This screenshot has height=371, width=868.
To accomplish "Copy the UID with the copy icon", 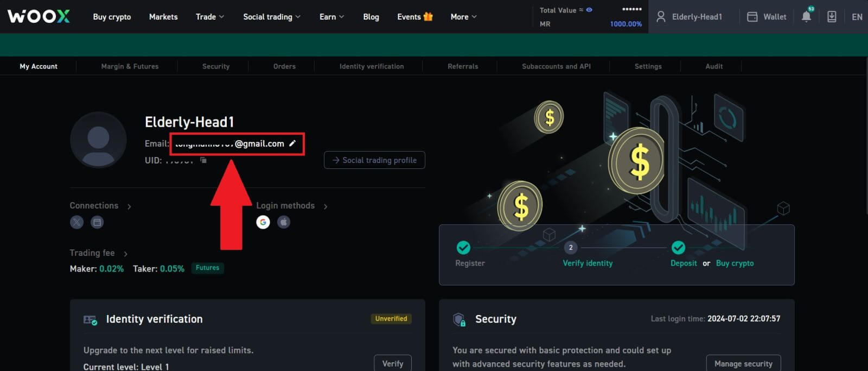I will 203,160.
